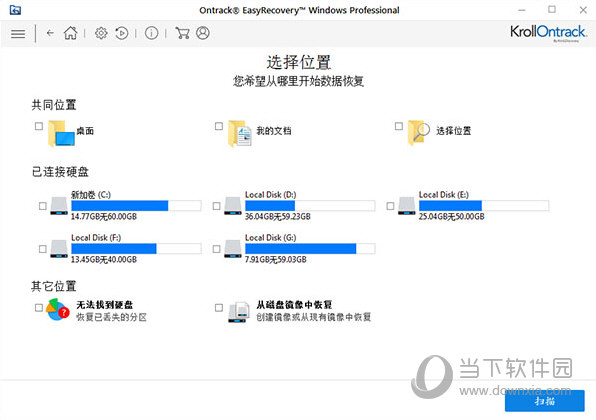Tick the checkbox for Local Disk D:

tap(216, 206)
